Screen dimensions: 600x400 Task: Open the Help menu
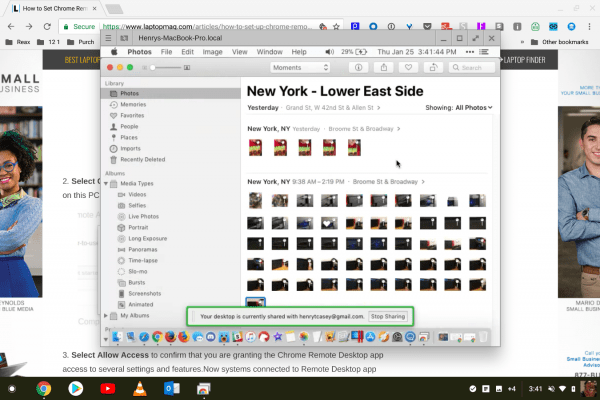tap(299, 52)
